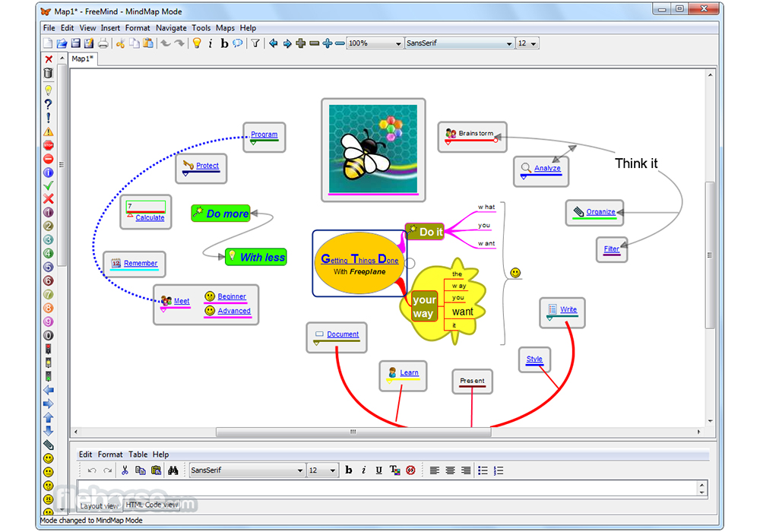This screenshot has width=760, height=532.
Task: Toggle italic formatting in the note editor
Action: pyautogui.click(x=364, y=470)
